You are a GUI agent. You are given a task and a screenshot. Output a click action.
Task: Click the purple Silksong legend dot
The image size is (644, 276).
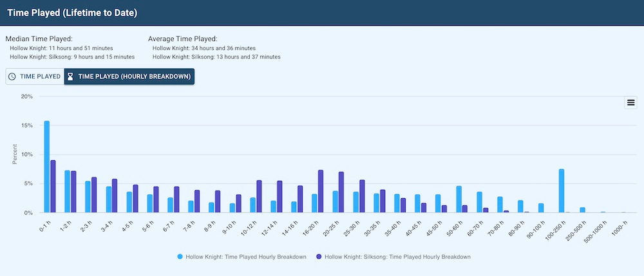(319, 257)
